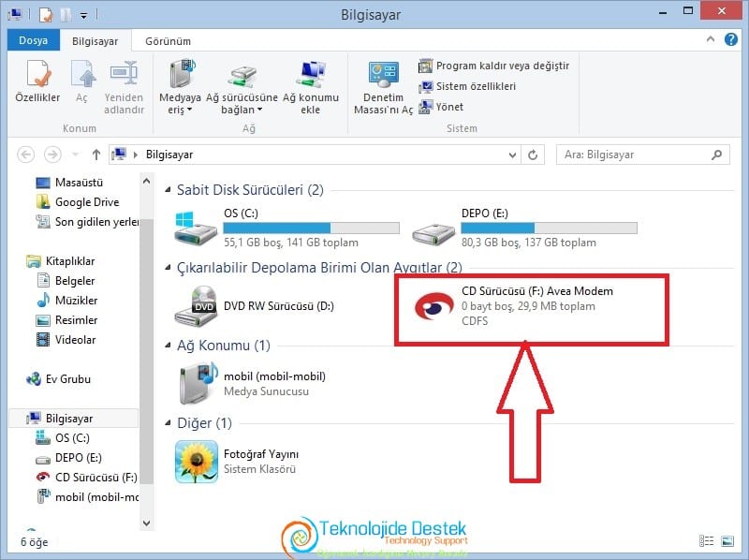Viewport: 749px width, 560px height.
Task: Open the recent locations dropdown arrow
Action: tap(75, 155)
